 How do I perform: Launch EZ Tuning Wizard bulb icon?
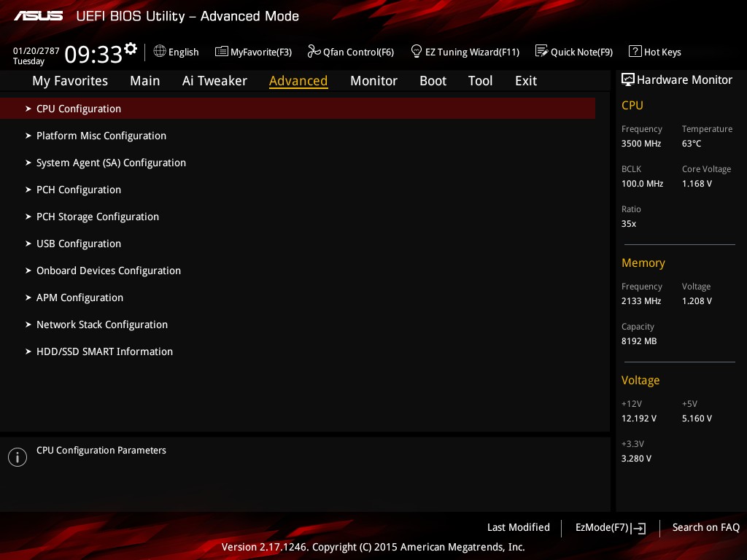pos(417,51)
